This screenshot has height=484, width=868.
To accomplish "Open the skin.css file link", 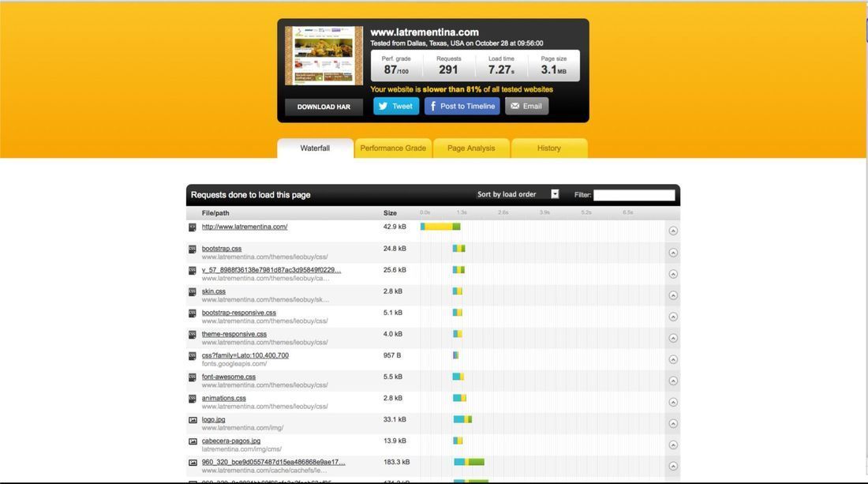I will click(x=214, y=291).
